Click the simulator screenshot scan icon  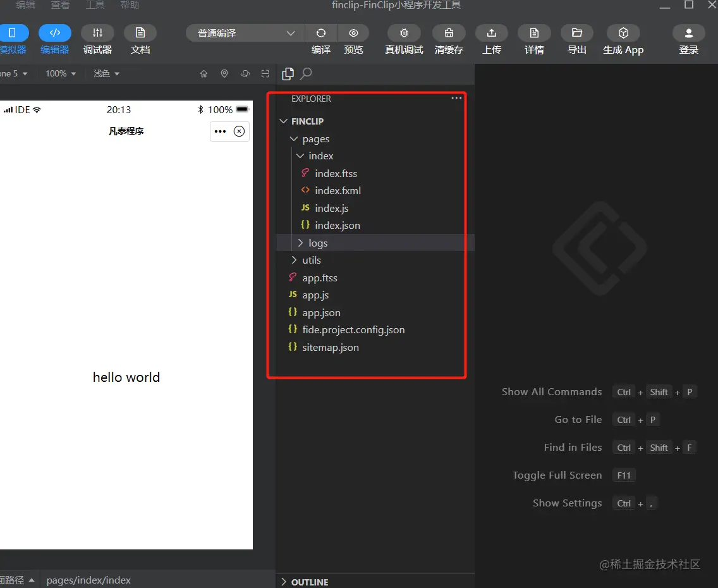(265, 74)
